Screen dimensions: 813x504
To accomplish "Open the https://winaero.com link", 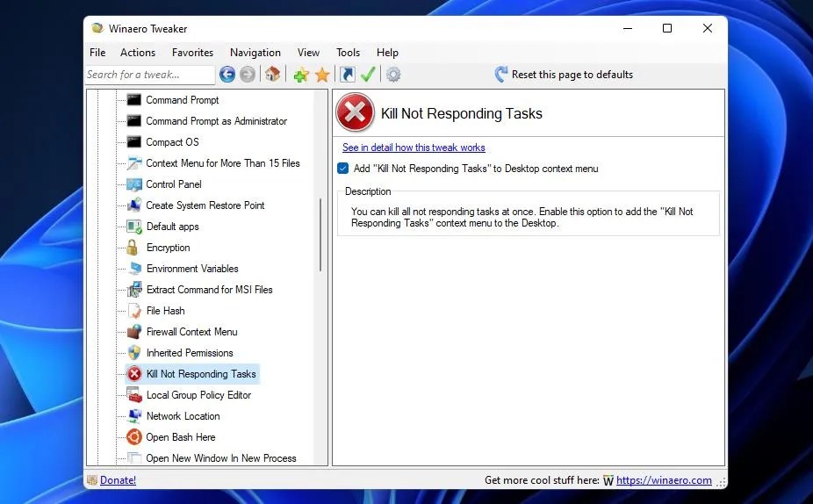I will [x=665, y=480].
